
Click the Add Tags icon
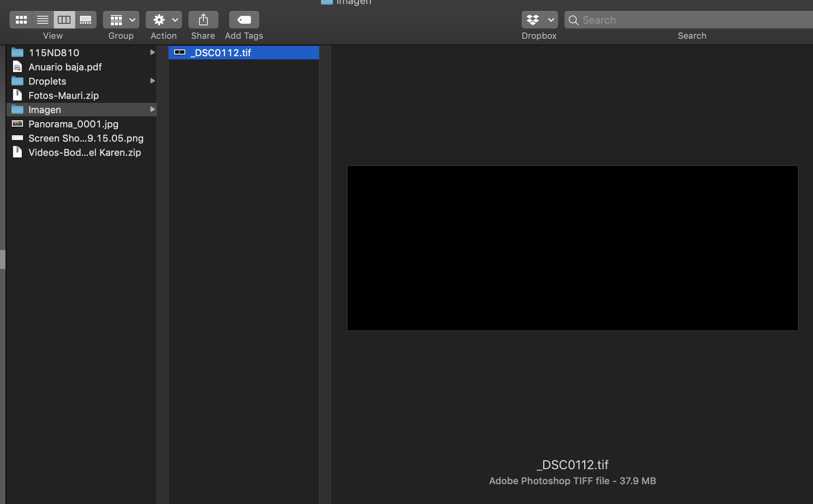pos(244,20)
